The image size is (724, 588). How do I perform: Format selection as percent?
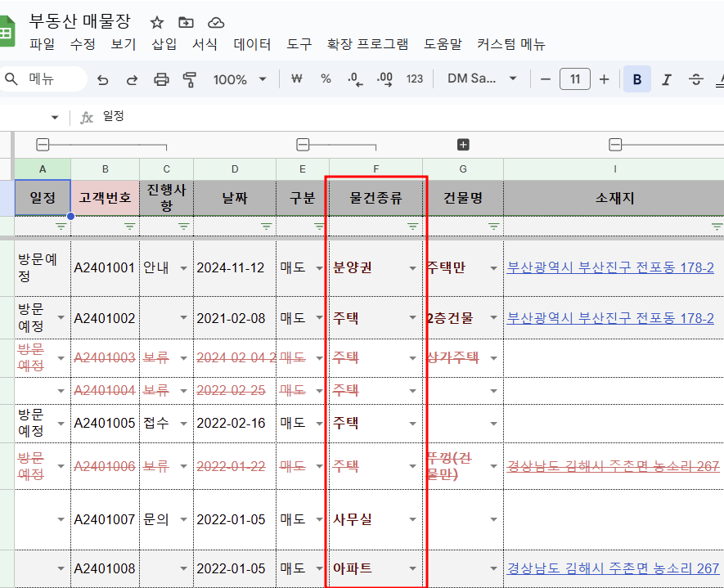326,80
